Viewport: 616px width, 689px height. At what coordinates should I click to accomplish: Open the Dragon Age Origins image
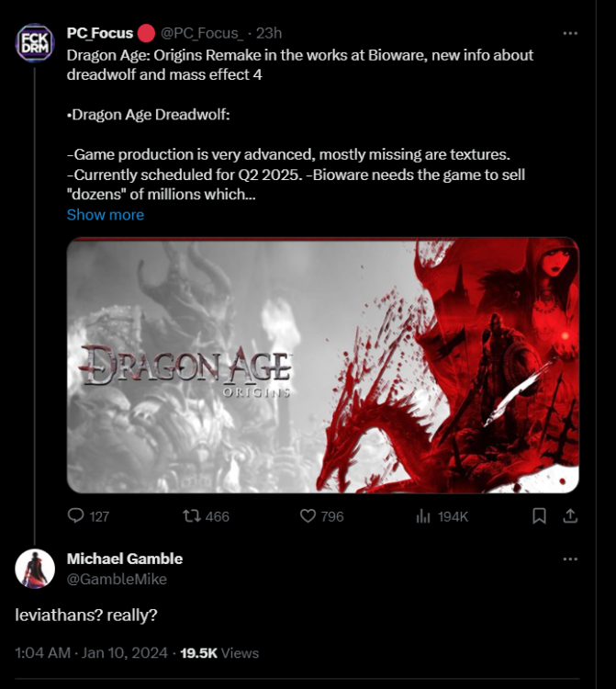[x=322, y=365]
